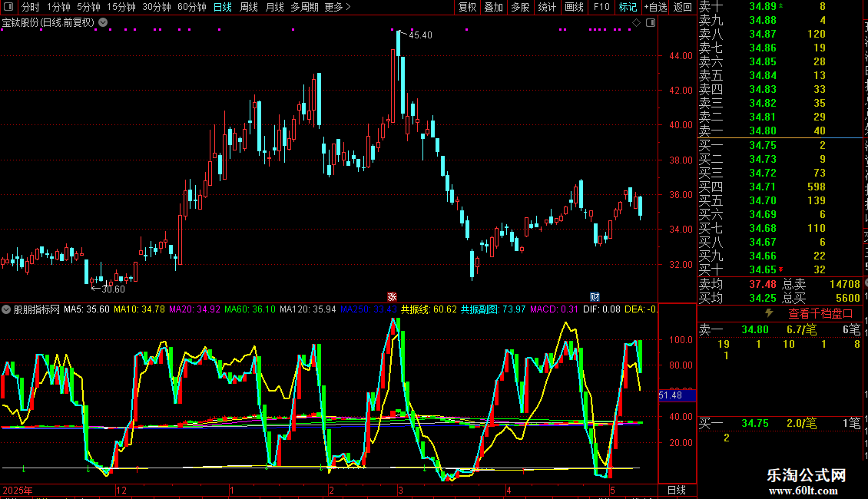The height and width of the screenshot is (499, 868).
Task: Click the MA5: 35.60 indicator label
Action: 87,309
